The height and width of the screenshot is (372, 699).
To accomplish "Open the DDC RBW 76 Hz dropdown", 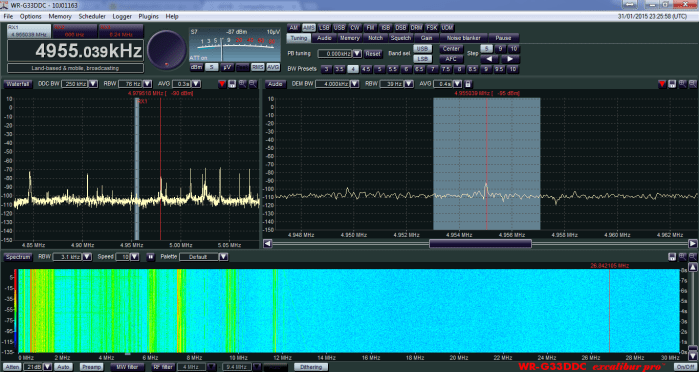I will (x=148, y=84).
